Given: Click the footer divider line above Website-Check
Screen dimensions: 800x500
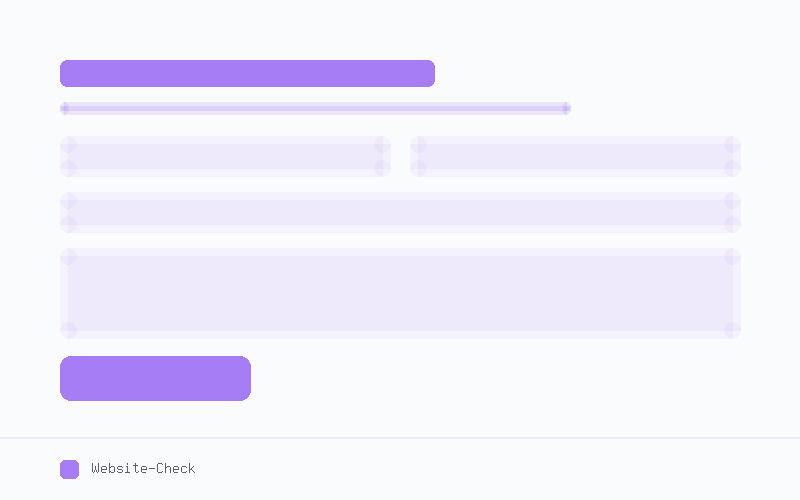Looking at the screenshot, I should click(x=400, y=438).
